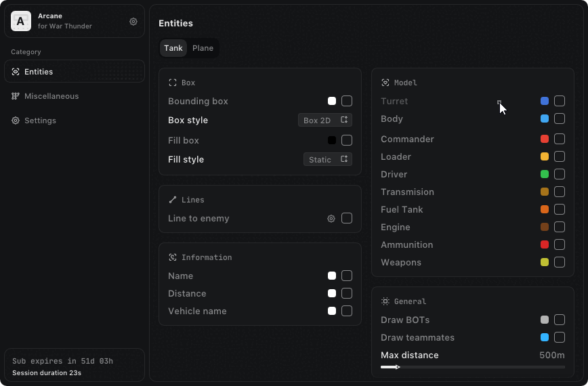Click the Model section header icon
The height and width of the screenshot is (386, 588).
tap(385, 83)
